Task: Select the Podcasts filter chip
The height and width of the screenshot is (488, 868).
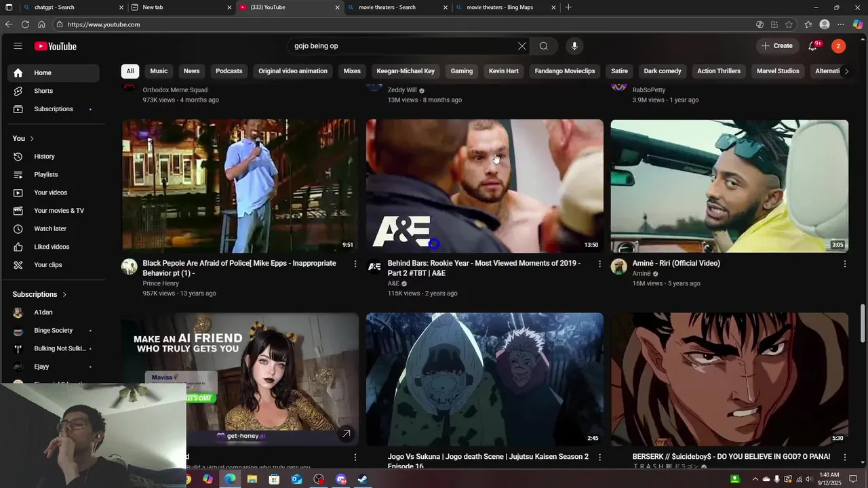Action: [x=229, y=71]
